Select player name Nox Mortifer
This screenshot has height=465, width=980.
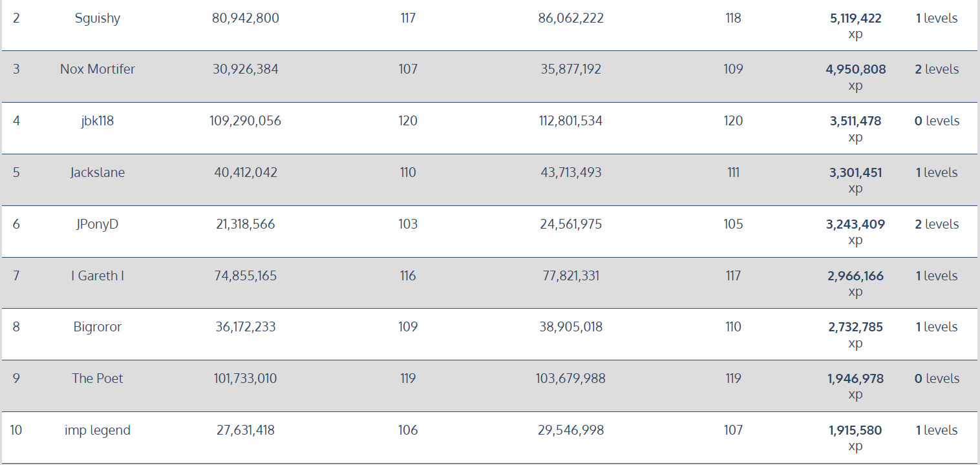(98, 69)
